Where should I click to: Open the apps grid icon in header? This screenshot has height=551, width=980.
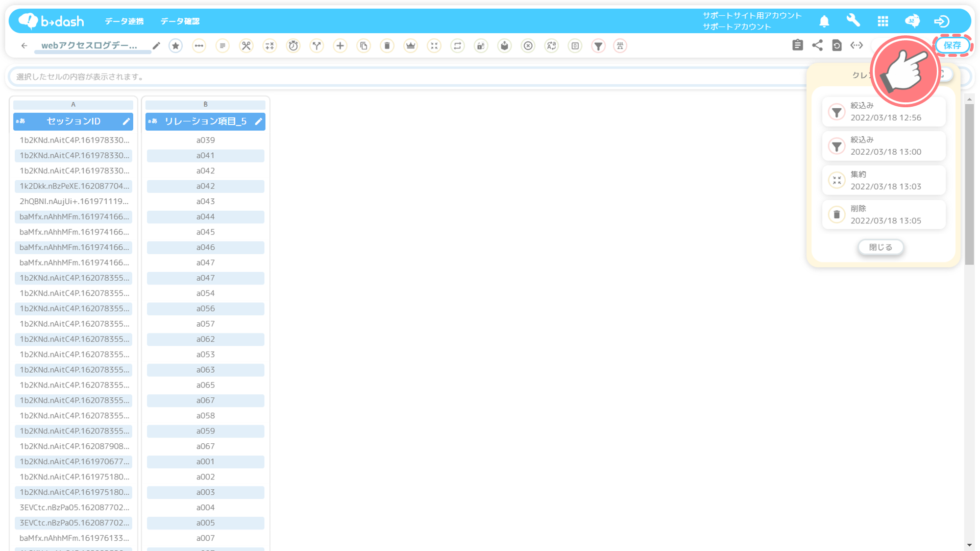click(883, 21)
